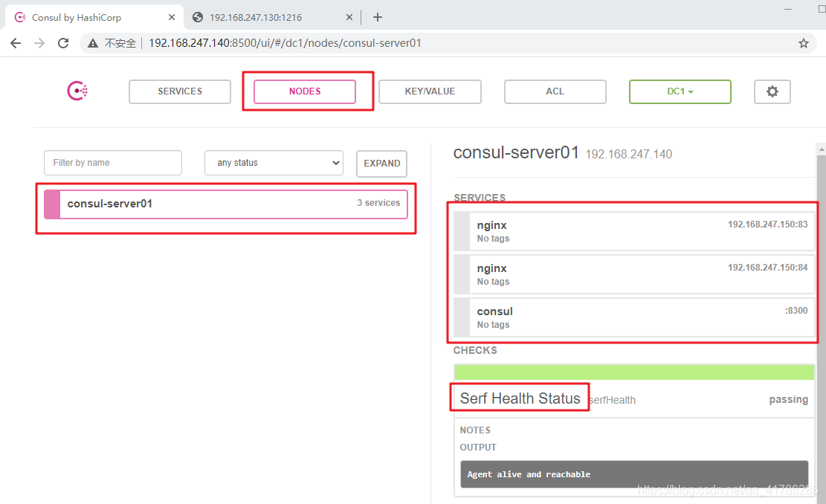Select the consul-server01 node row

click(x=225, y=204)
